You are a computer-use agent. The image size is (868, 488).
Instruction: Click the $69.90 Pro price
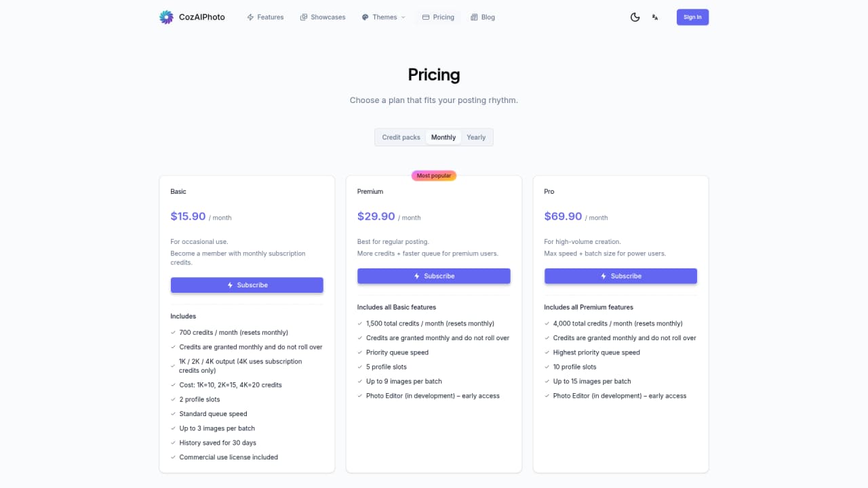[x=563, y=216]
